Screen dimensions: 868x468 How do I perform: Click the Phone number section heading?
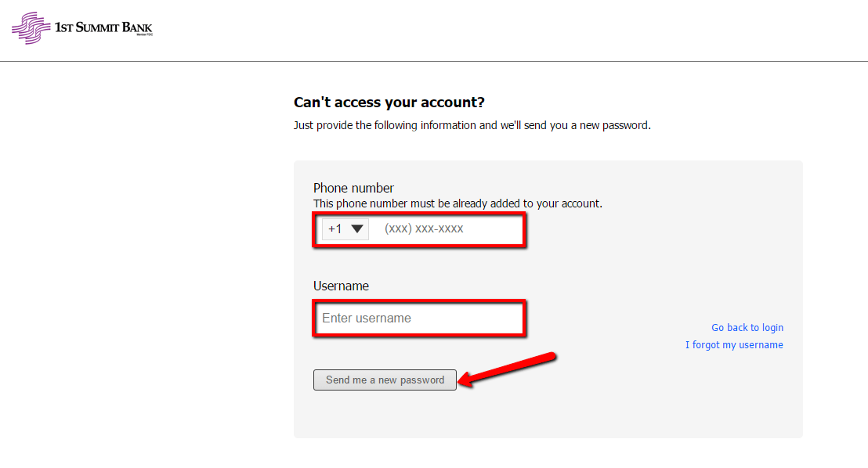coord(353,188)
